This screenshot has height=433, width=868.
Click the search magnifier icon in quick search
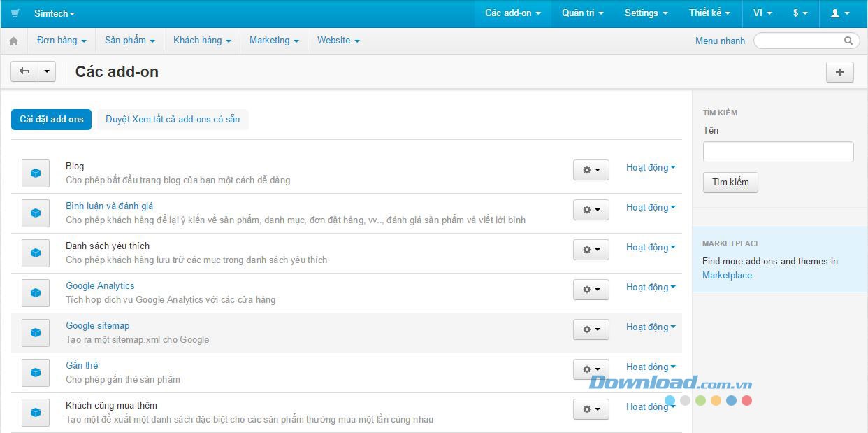[x=848, y=41]
